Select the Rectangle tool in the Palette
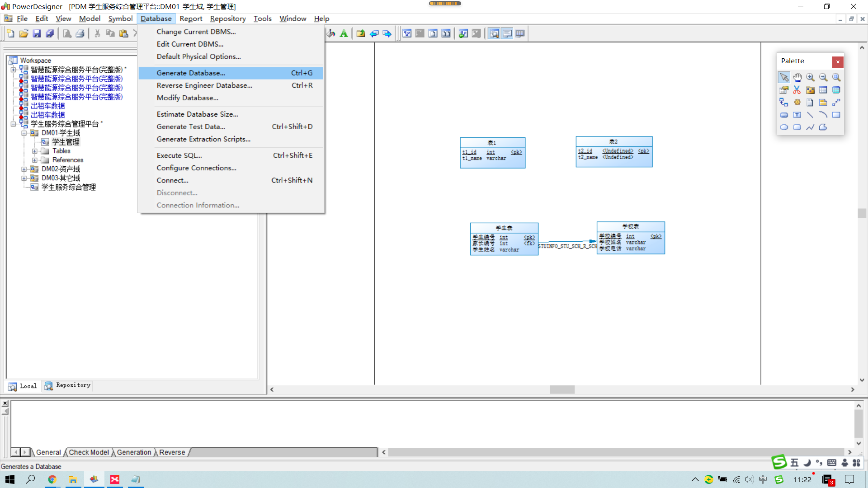This screenshot has height=488, width=868. coord(836,115)
